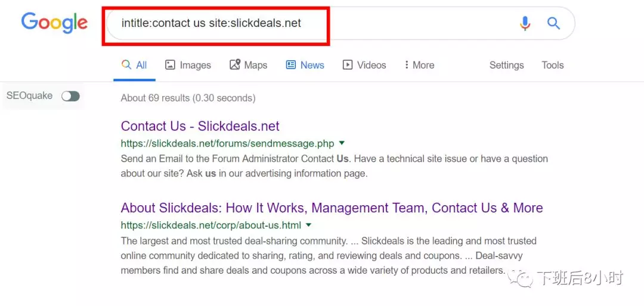The image size is (644, 306).
Task: Click the SEOquake label
Action: [29, 95]
